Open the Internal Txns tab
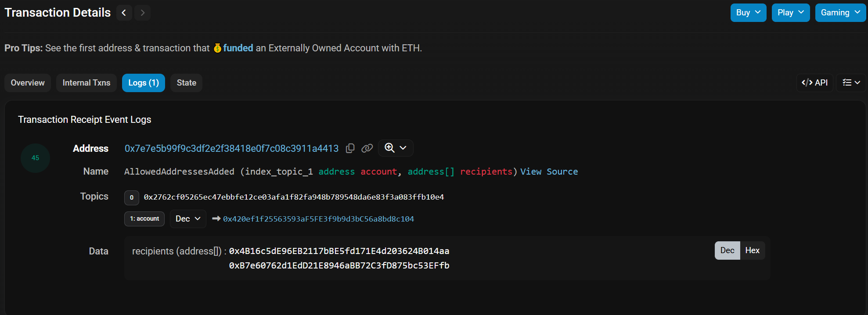868x315 pixels. [x=86, y=83]
